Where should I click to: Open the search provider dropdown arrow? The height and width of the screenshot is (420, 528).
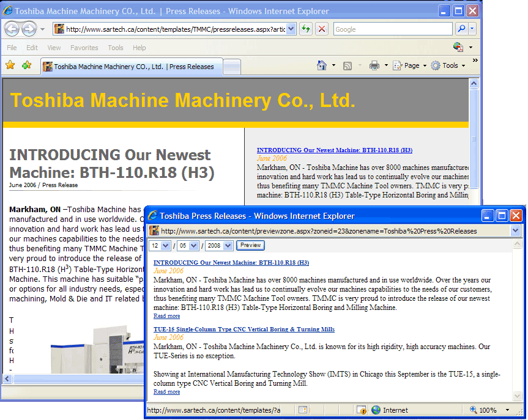click(x=472, y=29)
